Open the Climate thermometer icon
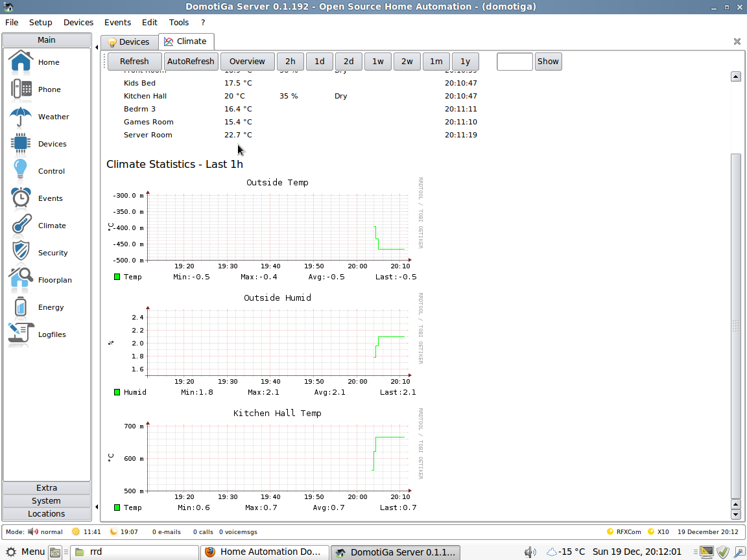This screenshot has width=747, height=560. [21, 226]
